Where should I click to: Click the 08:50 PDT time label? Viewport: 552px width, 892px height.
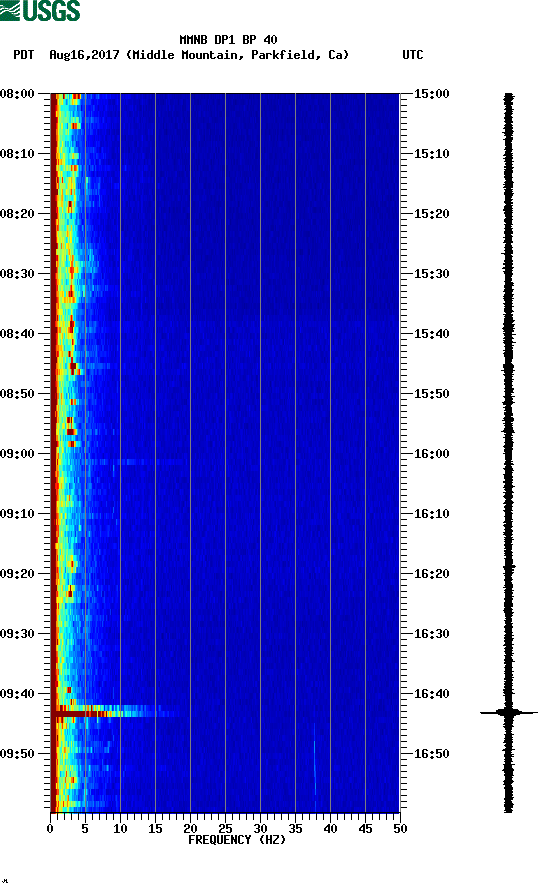point(17,394)
